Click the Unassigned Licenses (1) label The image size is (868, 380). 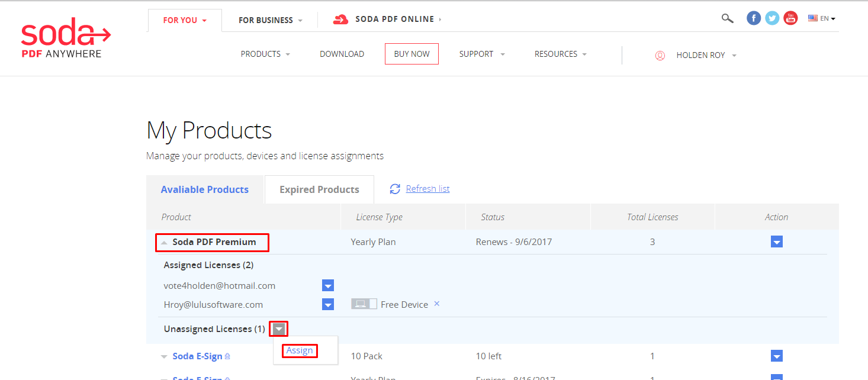pyautogui.click(x=214, y=329)
